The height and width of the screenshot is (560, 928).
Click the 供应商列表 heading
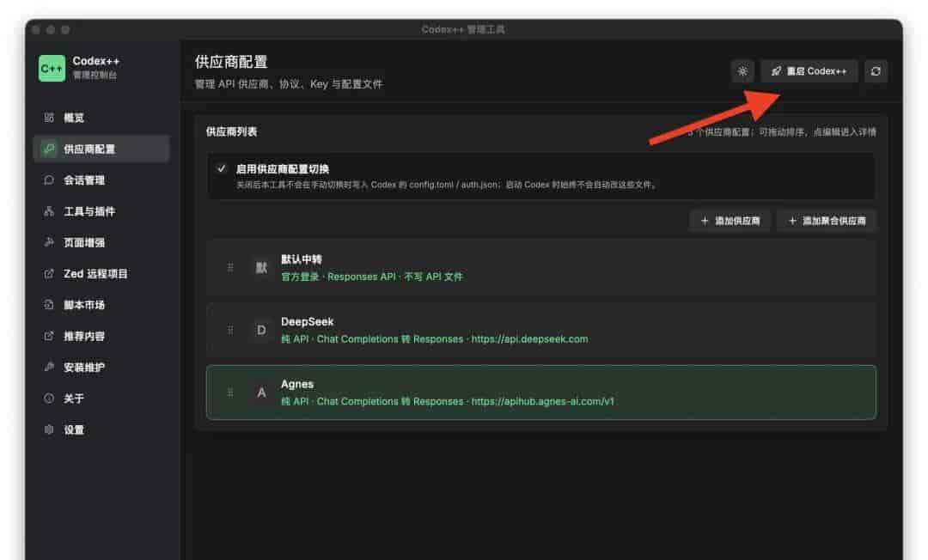(231, 132)
